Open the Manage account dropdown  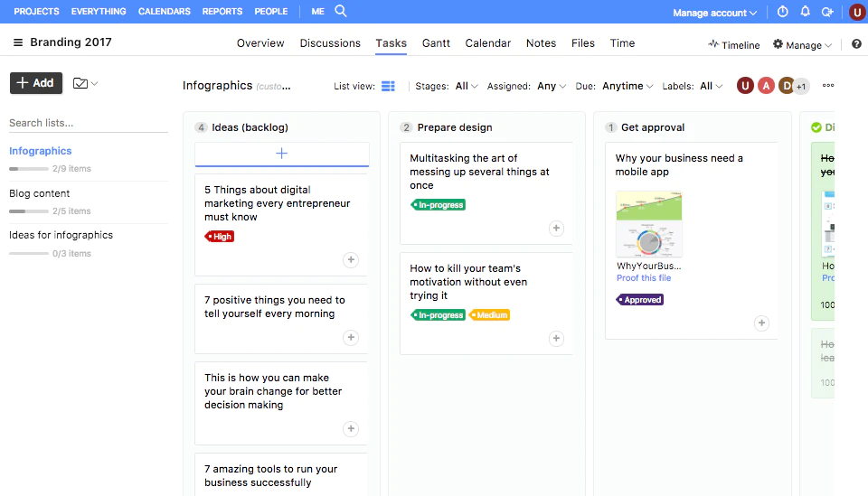[x=715, y=13]
